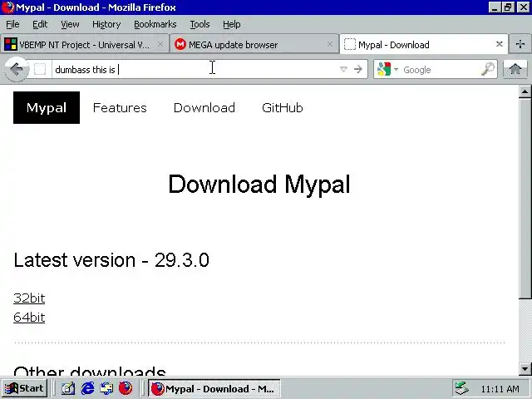Click the network tray icon
The image size is (532, 399).
(x=461, y=388)
